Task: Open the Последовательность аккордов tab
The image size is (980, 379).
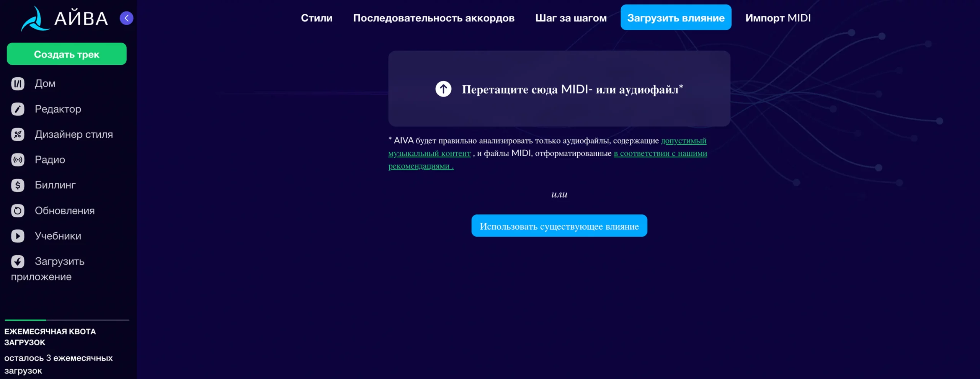Action: pos(433,18)
